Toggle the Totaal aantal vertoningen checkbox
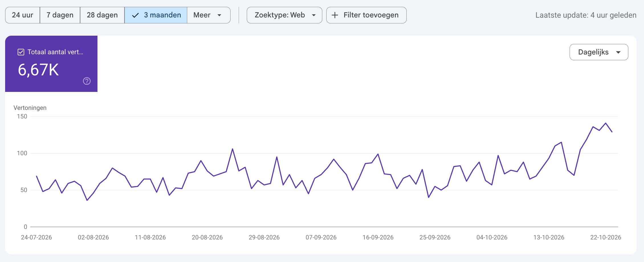Viewport: 644px width, 262px height. 21,52
